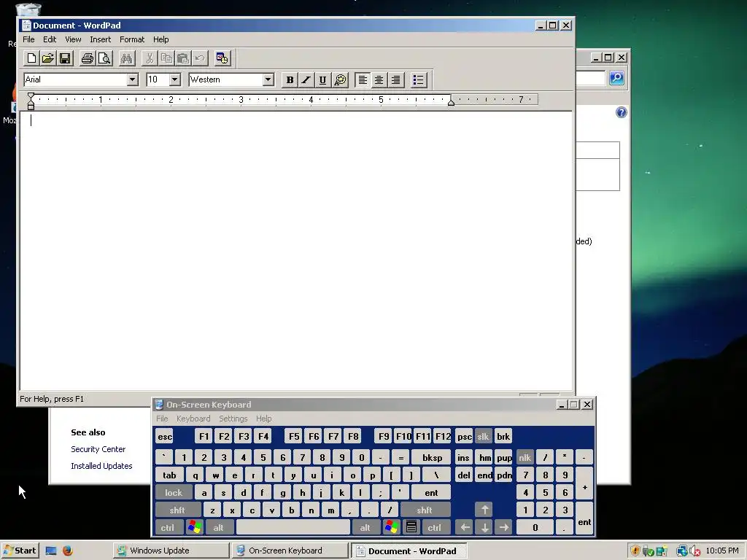
Task: Cut selection with scissors icon
Action: click(x=150, y=58)
